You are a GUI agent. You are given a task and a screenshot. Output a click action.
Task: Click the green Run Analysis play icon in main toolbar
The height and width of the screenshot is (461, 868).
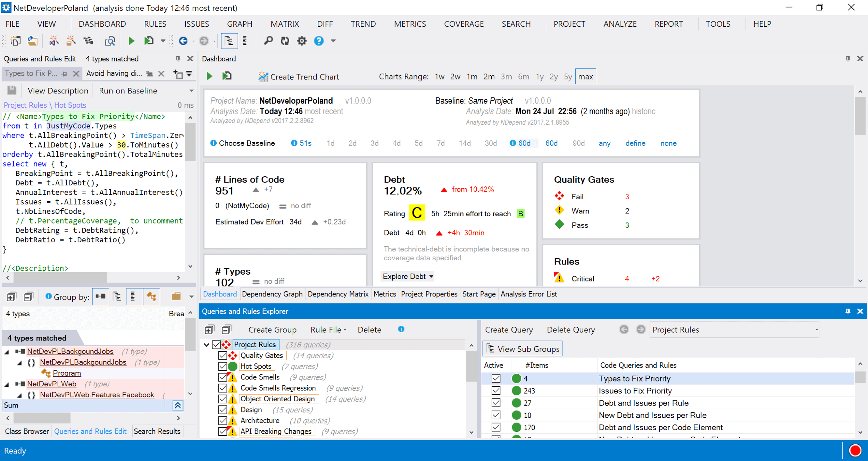pyautogui.click(x=131, y=41)
